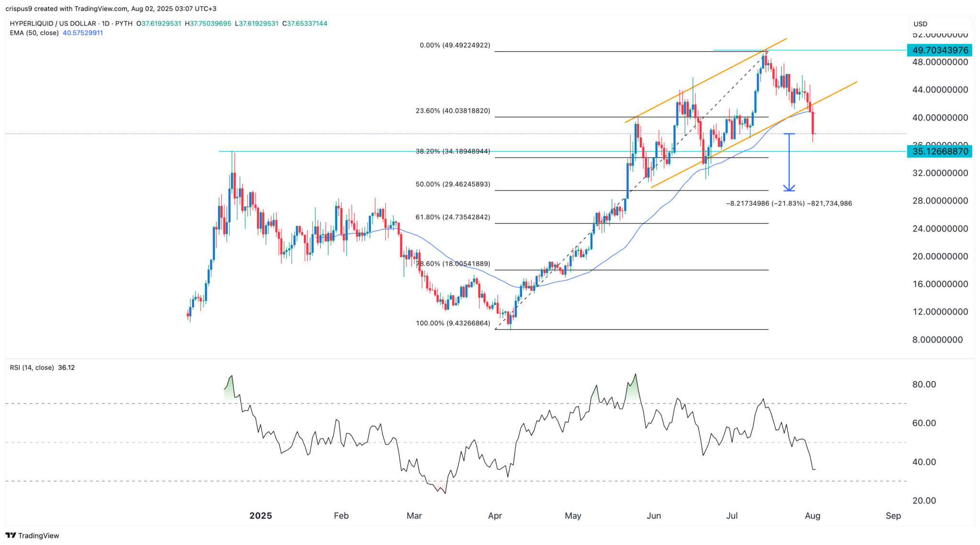Click the 44.00000000 price axis label
The image size is (980, 545).
940,90
